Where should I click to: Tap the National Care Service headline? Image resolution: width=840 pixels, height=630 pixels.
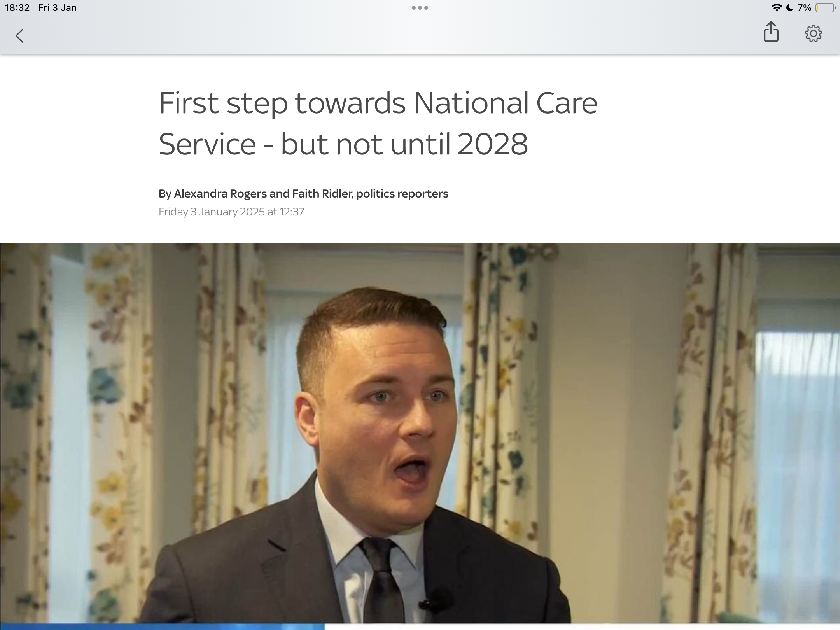point(378,123)
